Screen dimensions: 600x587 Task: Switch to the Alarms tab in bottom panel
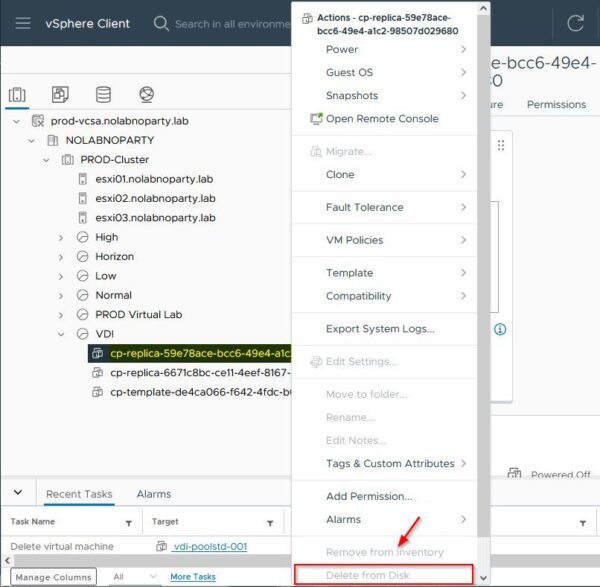tap(154, 494)
